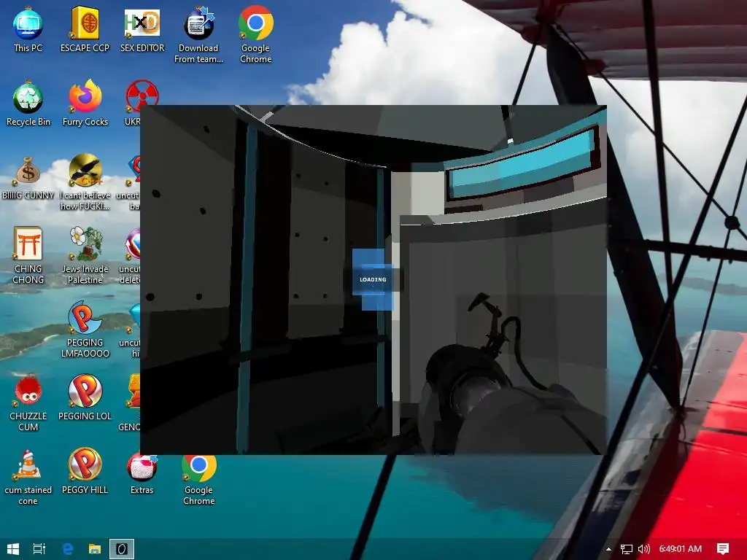Show hidden system tray icons
The width and height of the screenshot is (747, 560).
point(608,549)
